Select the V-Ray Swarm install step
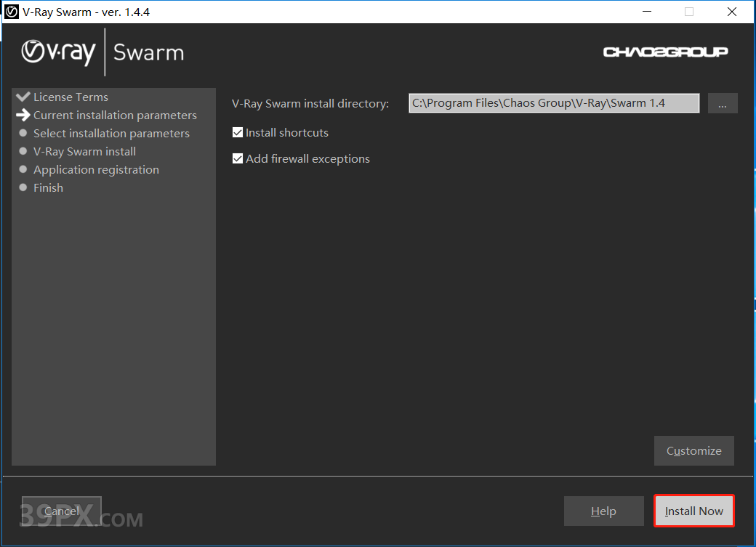 point(84,151)
